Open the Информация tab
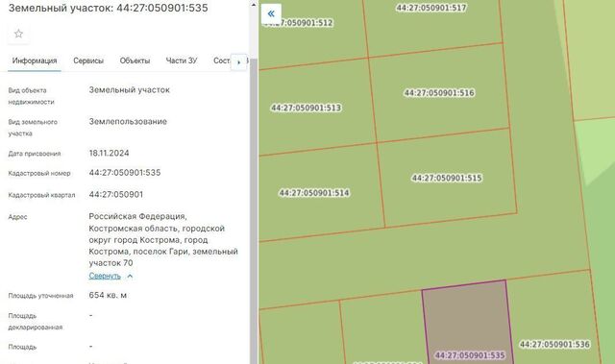This screenshot has width=615, height=364. 35,61
